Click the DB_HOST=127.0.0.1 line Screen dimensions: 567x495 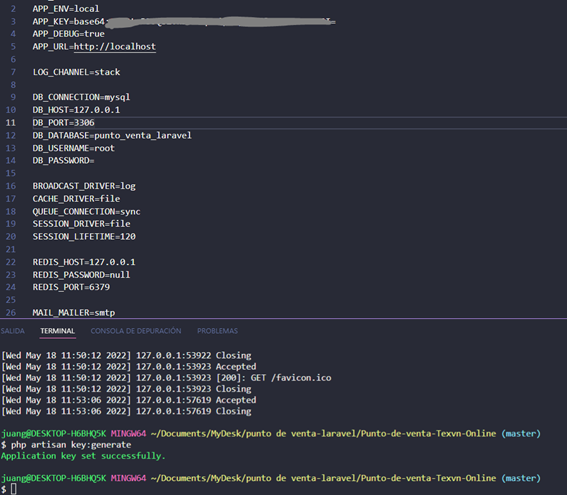point(76,110)
